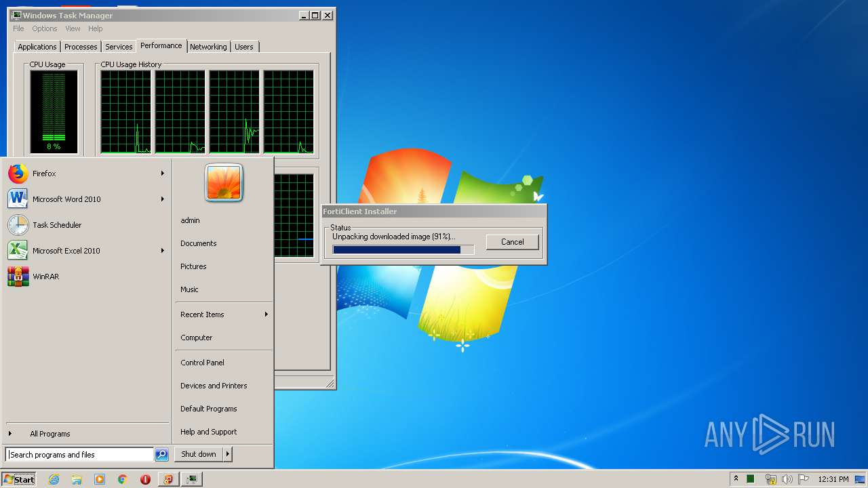Click the FortiClient Installer title bar

coord(434,211)
